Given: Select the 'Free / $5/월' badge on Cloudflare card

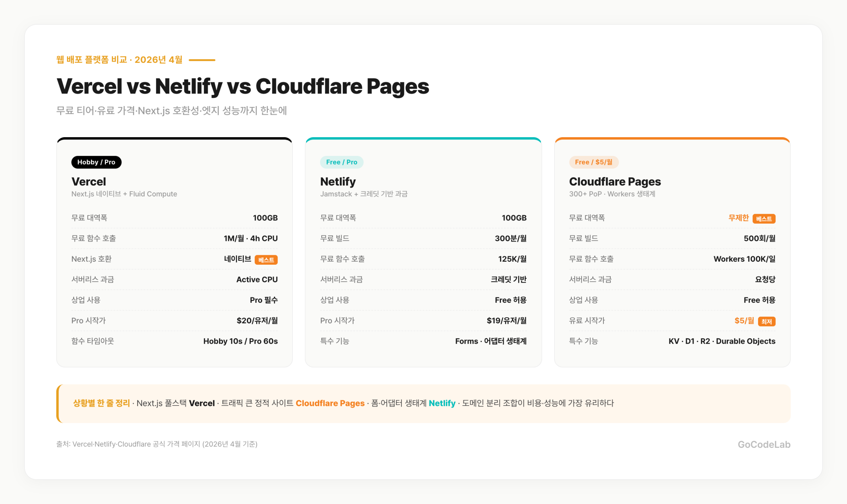Looking at the screenshot, I should 594,162.
